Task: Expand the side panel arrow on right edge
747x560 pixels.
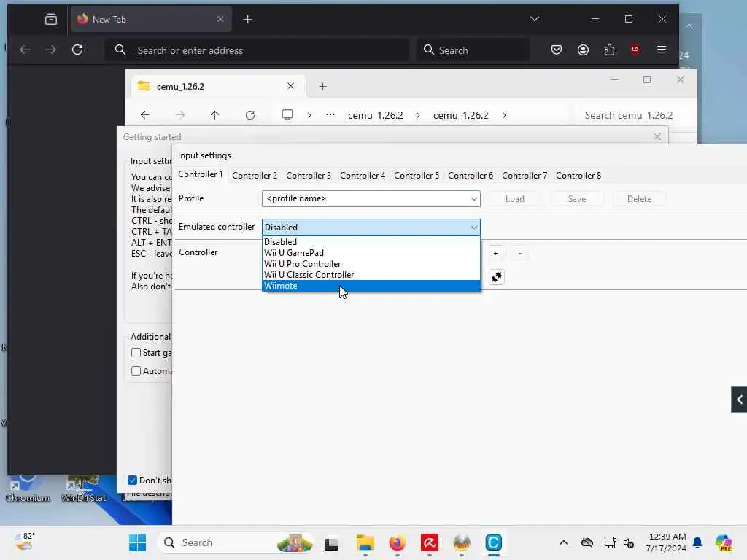Action: click(x=740, y=400)
